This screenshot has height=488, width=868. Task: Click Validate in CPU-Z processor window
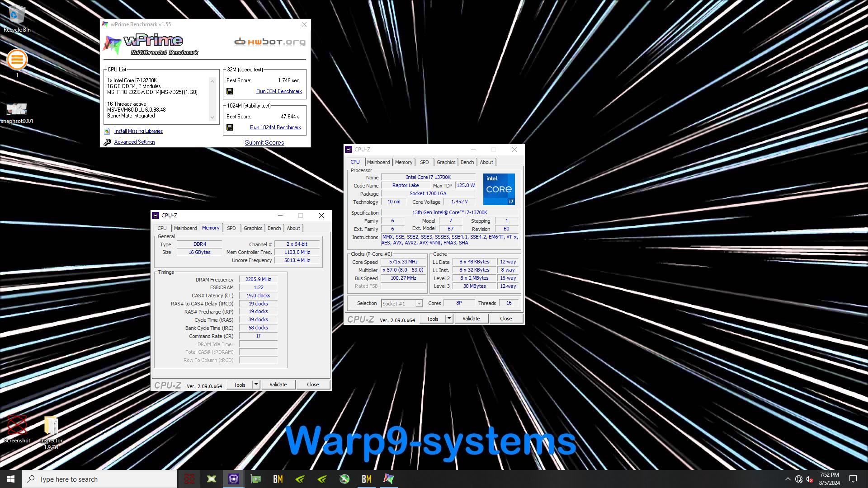471,319
